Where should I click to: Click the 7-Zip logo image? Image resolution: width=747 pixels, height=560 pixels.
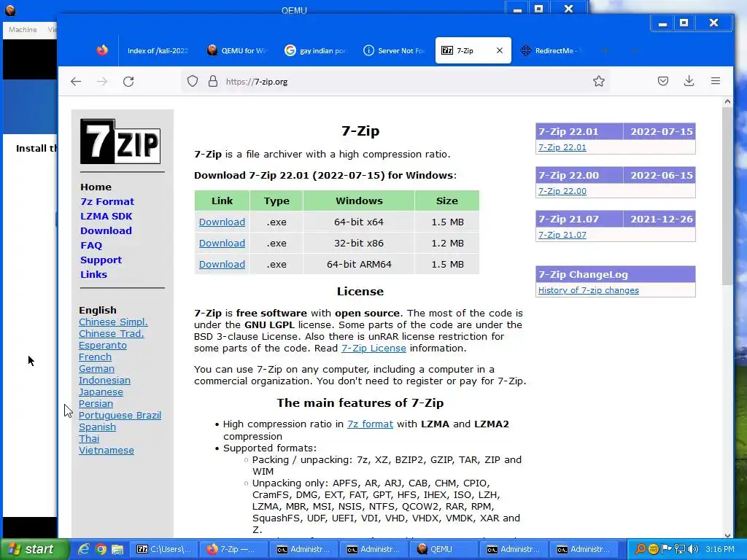pos(120,141)
